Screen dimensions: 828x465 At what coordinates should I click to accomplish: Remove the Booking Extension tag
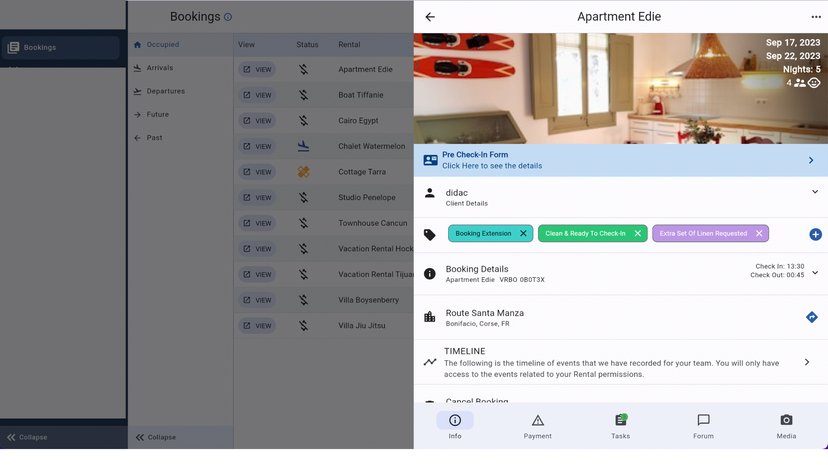(x=523, y=234)
